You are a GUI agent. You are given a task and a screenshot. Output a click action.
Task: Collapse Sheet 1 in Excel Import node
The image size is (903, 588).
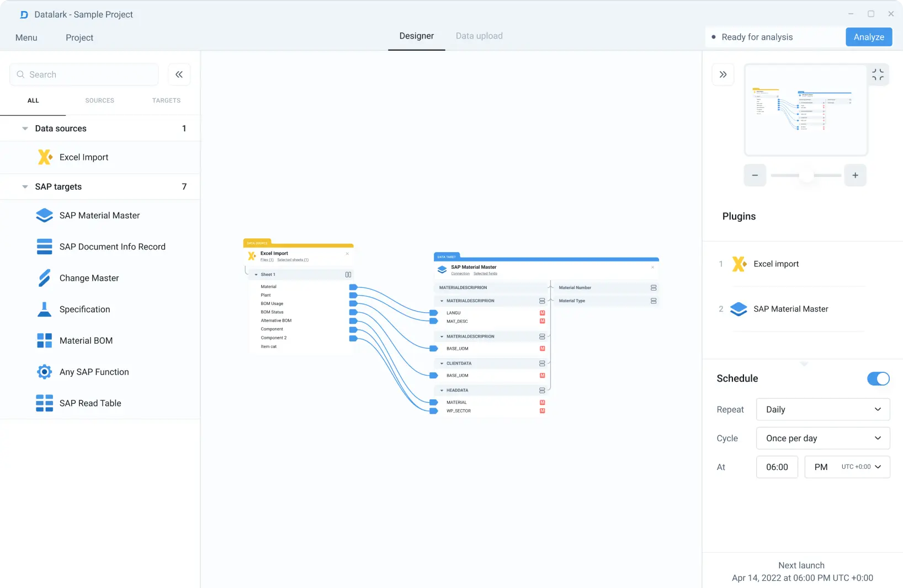[x=256, y=275]
